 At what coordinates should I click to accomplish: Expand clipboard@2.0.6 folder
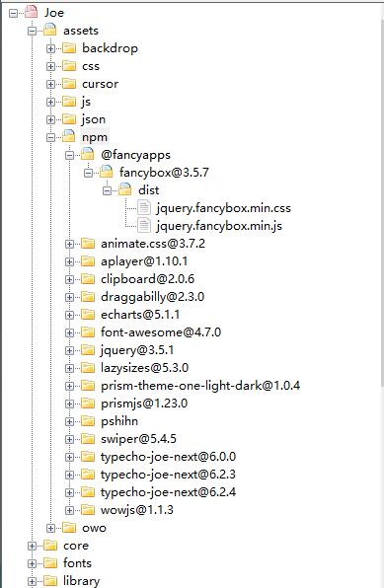(69, 279)
